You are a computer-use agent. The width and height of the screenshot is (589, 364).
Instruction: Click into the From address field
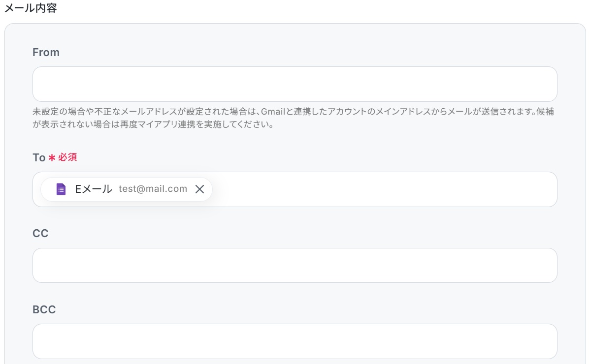click(x=294, y=84)
